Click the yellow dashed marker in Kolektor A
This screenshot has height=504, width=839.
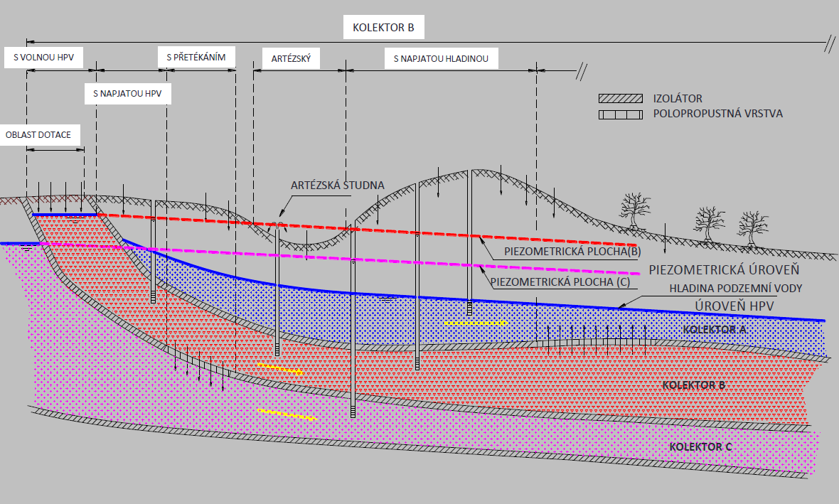pos(476,323)
